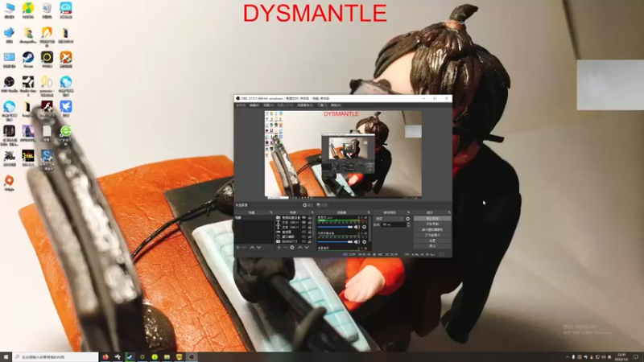The height and width of the screenshot is (362, 644).
Task: Click Start Recording button in Controls
Action: pos(432,224)
